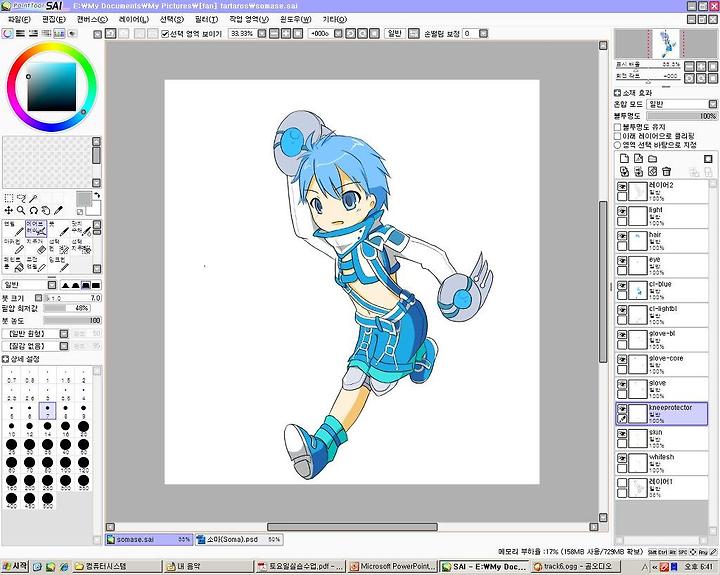The width and height of the screenshot is (720, 575).
Task: Show the RGB slider panel toggle
Action: click(x=20, y=34)
